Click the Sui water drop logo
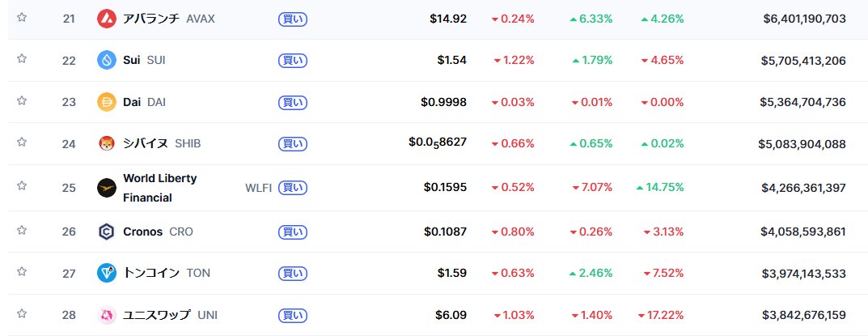This screenshot has height=336, width=868. point(107,60)
